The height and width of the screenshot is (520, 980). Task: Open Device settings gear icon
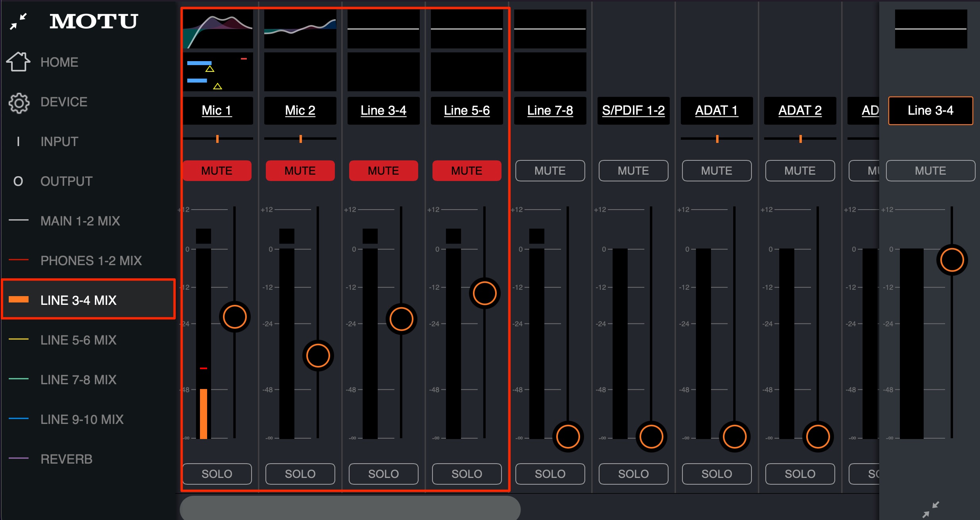19,103
